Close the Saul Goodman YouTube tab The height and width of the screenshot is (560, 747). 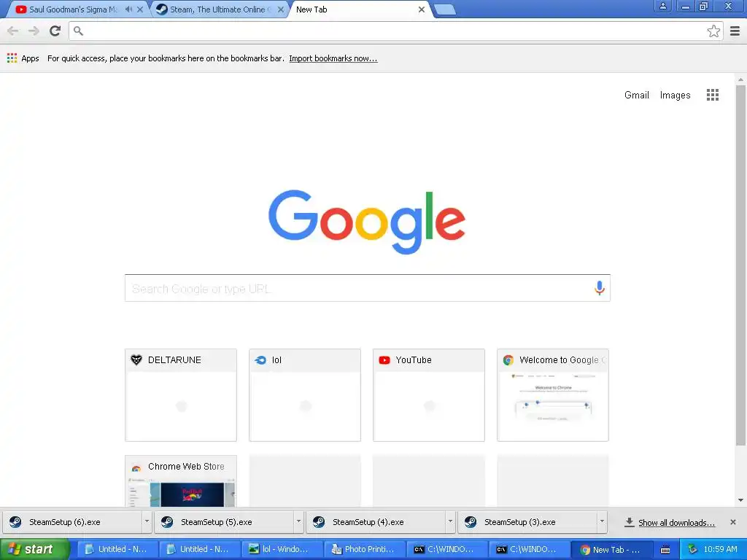click(x=140, y=9)
